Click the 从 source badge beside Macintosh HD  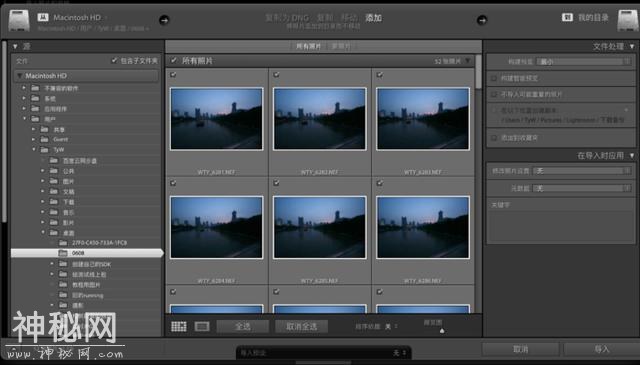(43, 17)
